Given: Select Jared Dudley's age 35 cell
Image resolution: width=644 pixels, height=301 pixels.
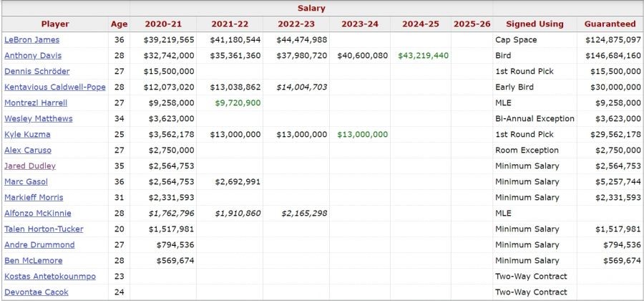Looking at the screenshot, I should tap(119, 166).
